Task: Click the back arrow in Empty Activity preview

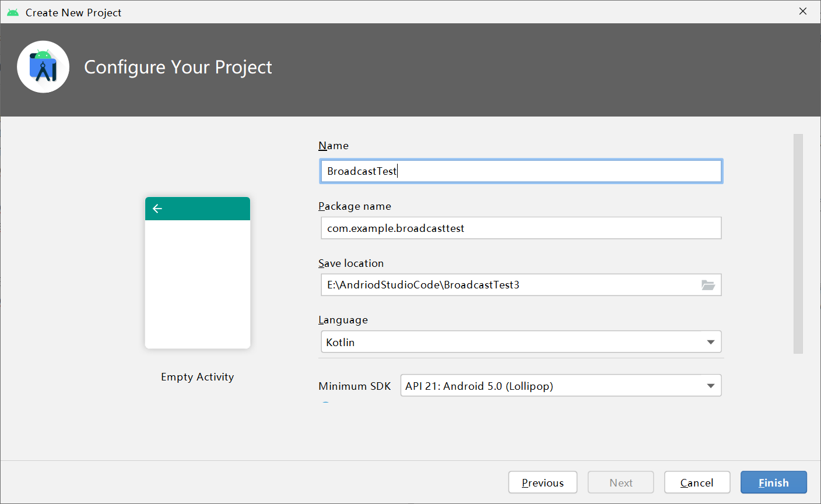Action: pyautogui.click(x=157, y=209)
